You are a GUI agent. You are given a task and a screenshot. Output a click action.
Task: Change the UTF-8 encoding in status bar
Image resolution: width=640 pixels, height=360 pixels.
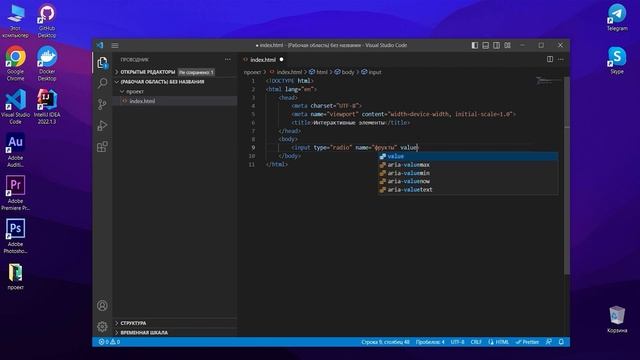click(x=458, y=342)
